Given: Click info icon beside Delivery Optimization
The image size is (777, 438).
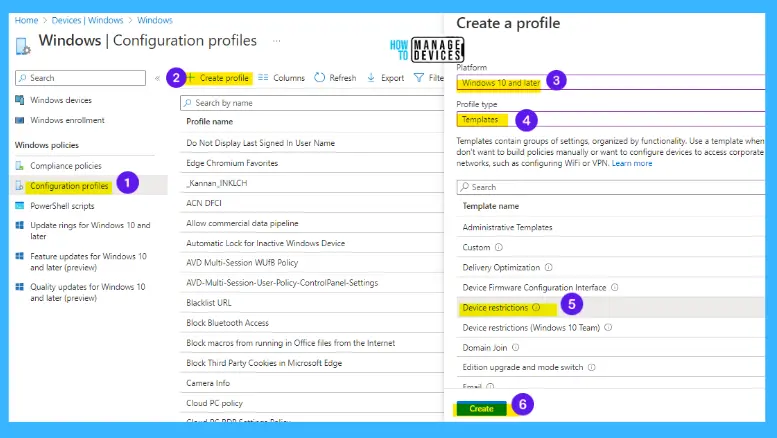Looking at the screenshot, I should point(549,267).
